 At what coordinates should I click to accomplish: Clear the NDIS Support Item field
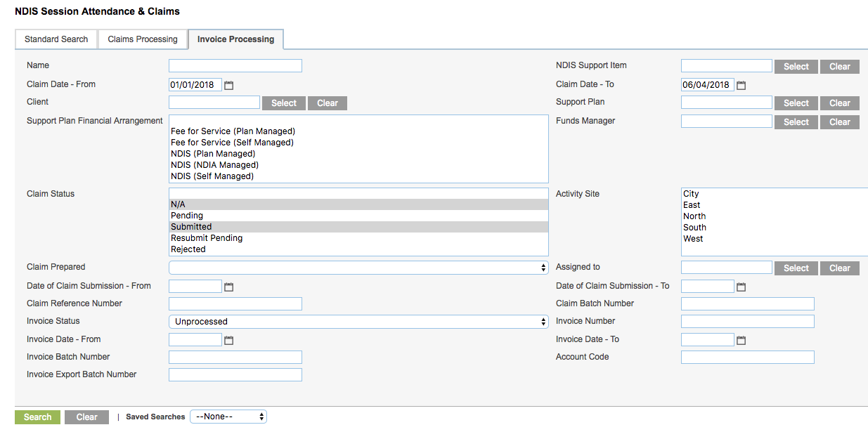pos(840,67)
